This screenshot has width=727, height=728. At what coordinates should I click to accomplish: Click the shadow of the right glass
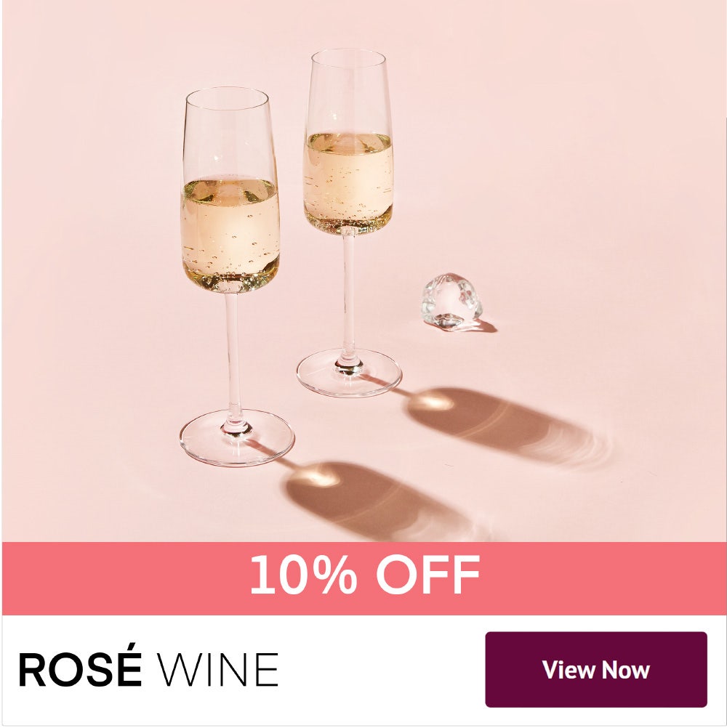502,425
